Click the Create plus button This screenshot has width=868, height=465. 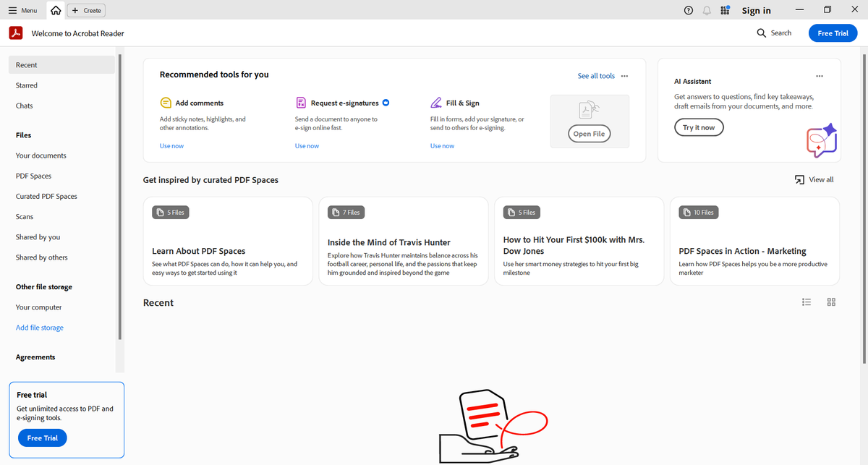click(x=86, y=10)
